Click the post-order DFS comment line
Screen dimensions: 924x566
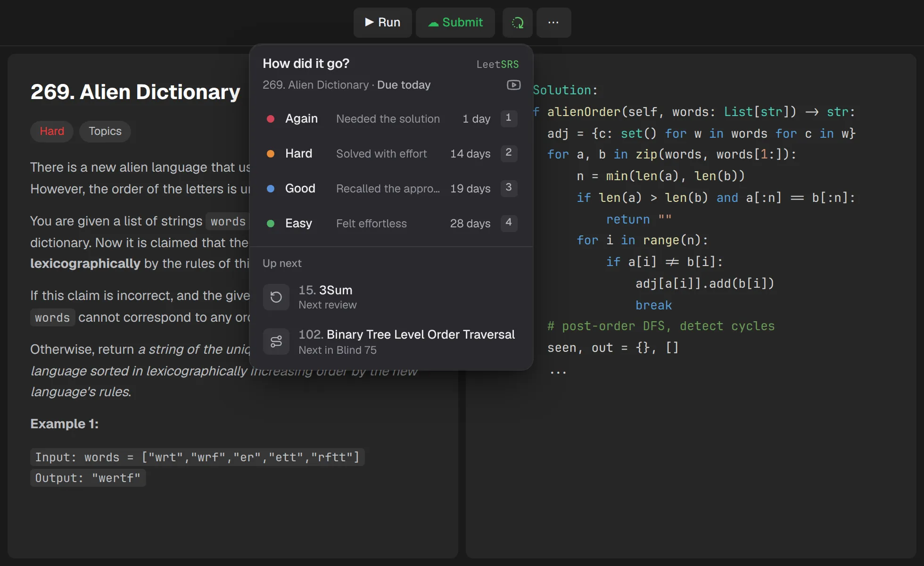pos(661,326)
